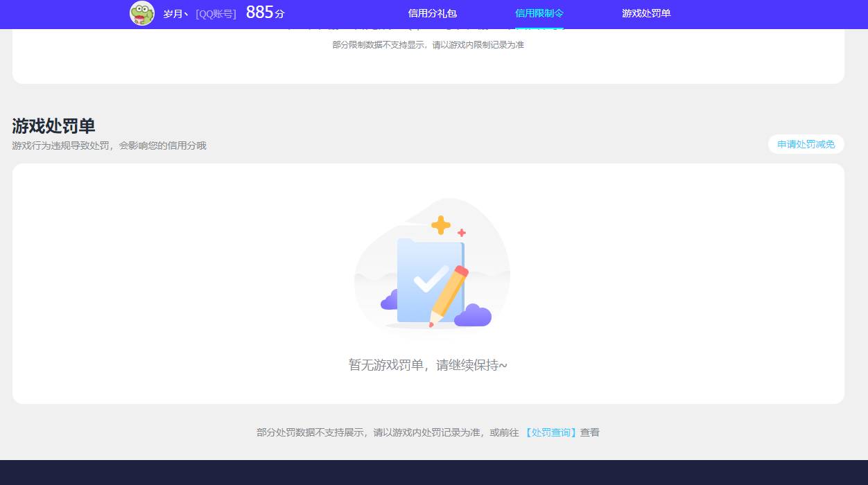
Task: Open the 处罚查询 link
Action: pos(550,432)
